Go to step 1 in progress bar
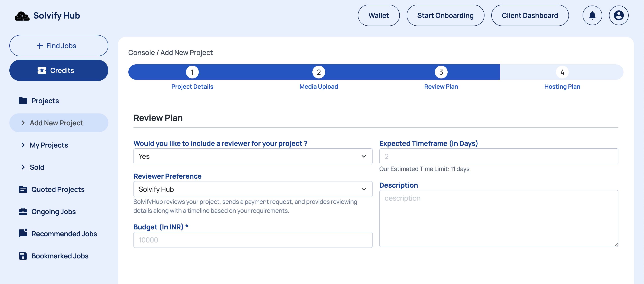Screen dimensions: 644x284 (192, 72)
